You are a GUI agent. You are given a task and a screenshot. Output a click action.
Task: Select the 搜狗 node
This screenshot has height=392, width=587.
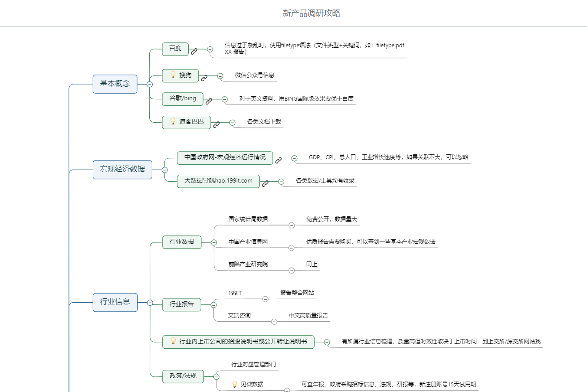tap(180, 76)
